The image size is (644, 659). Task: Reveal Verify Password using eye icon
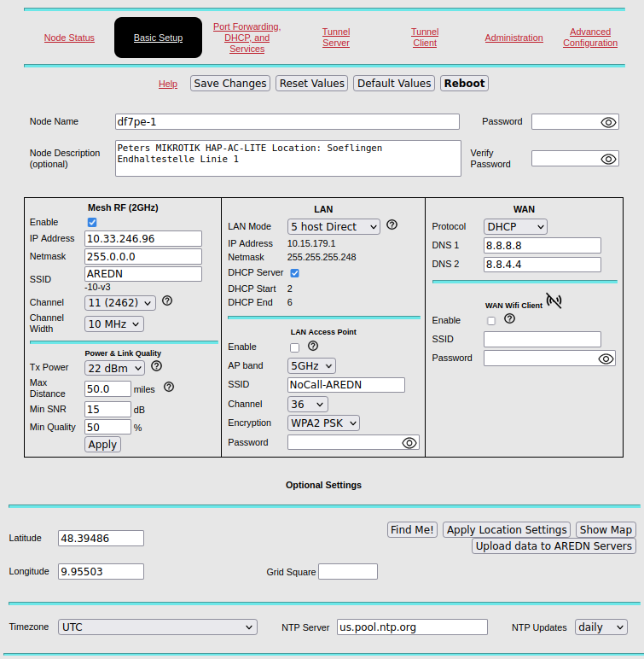pos(608,159)
